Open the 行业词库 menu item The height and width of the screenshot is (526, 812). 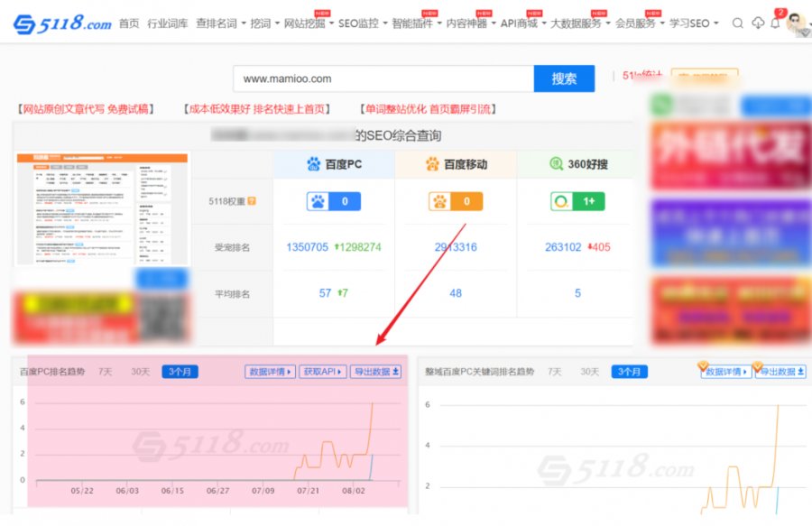(x=167, y=23)
